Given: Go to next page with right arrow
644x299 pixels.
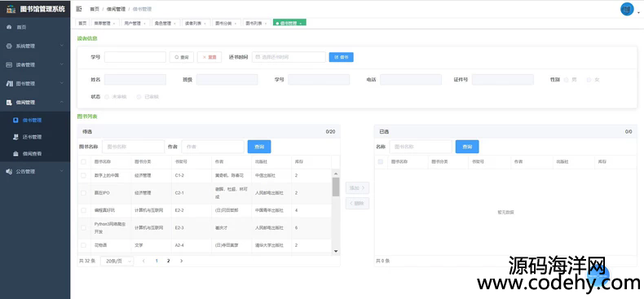Looking at the screenshot, I should pos(182,261).
